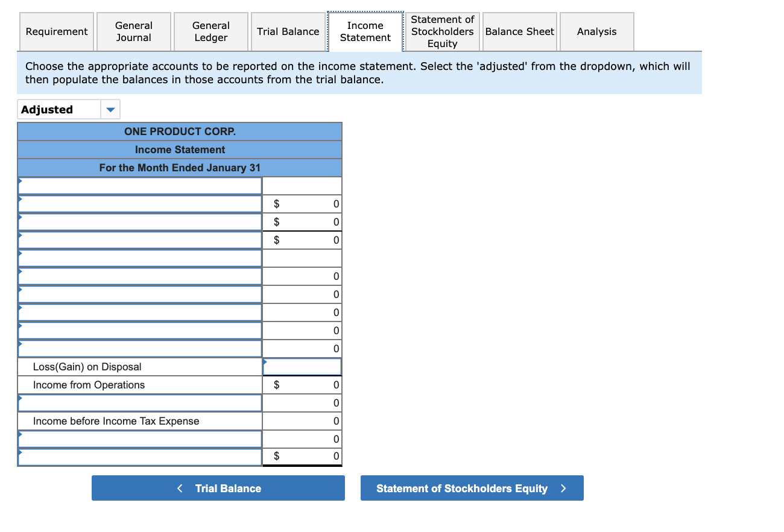Click the ONE PRODUCT CORP. header
The height and width of the screenshot is (532, 784).
pyautogui.click(x=180, y=131)
